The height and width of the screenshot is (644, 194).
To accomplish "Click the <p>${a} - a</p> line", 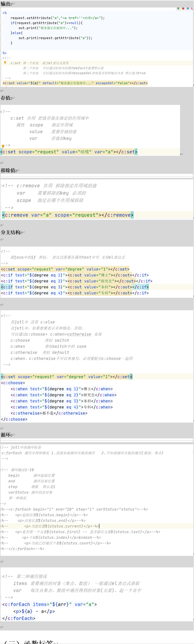I will click(x=34, y=611).
